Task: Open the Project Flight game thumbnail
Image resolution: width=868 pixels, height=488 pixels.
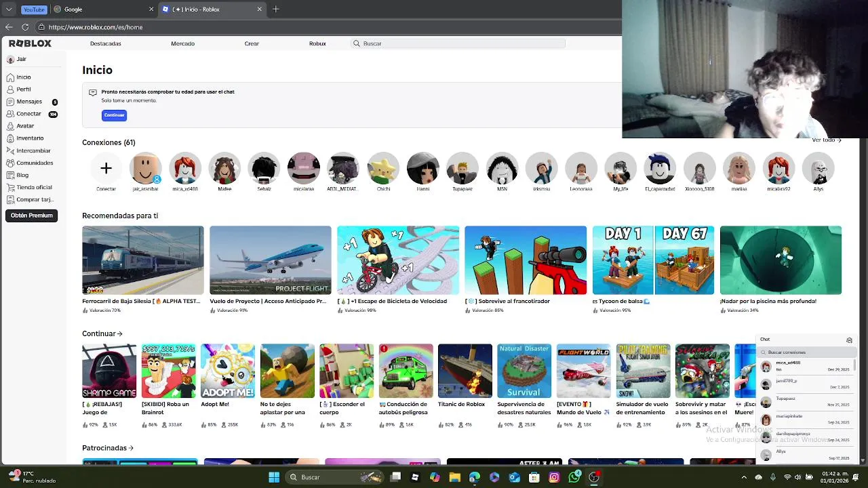Action: 271,260
